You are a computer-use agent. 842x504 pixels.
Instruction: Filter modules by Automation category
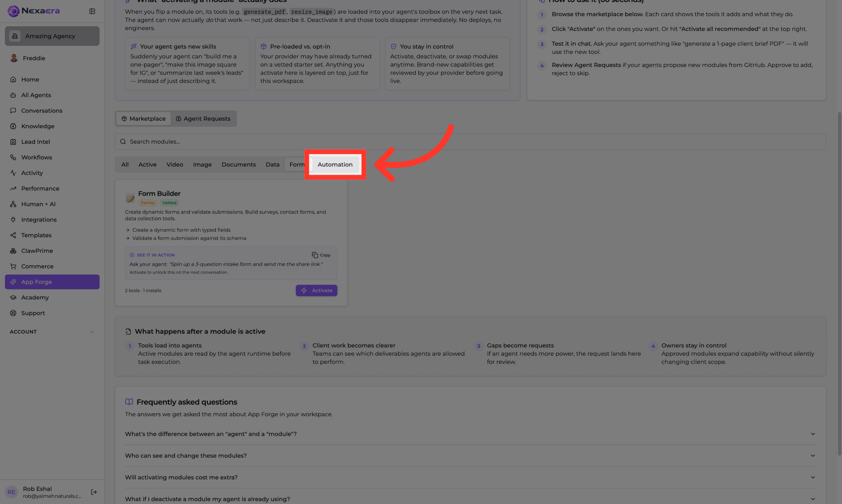coord(335,165)
